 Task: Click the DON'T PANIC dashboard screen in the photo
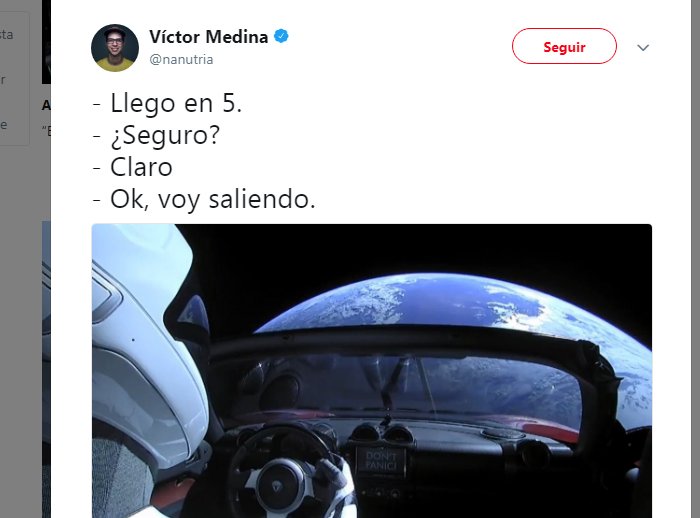381,461
